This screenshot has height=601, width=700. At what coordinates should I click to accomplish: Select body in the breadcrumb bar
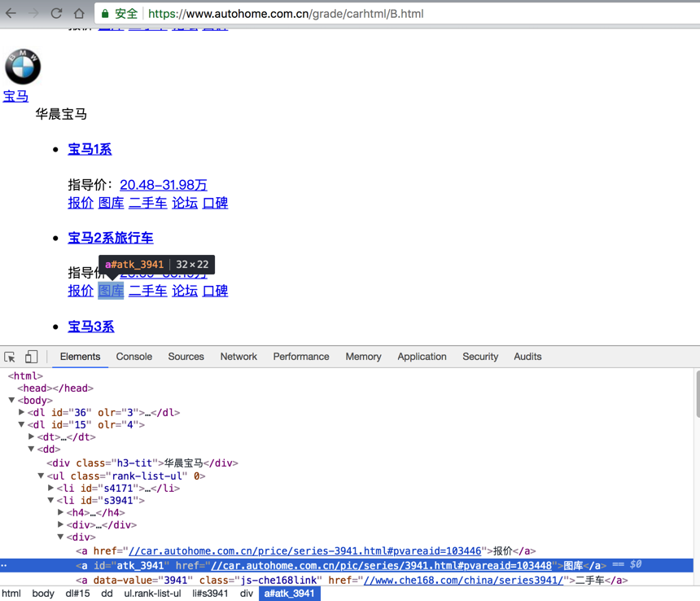[43, 594]
